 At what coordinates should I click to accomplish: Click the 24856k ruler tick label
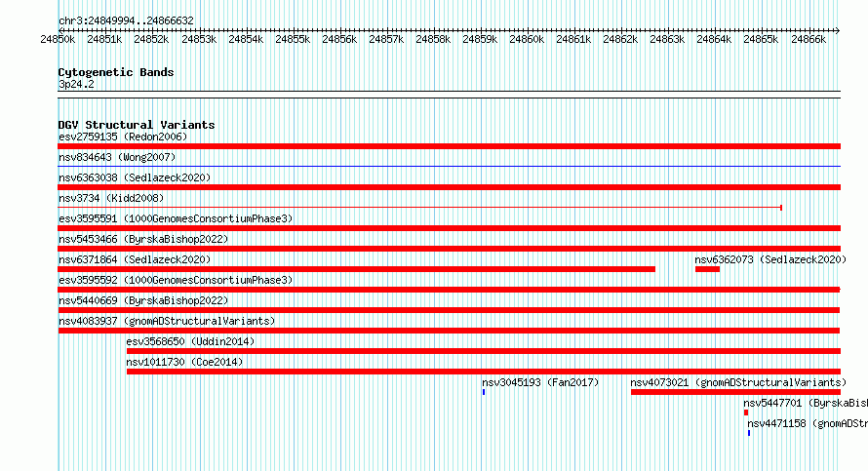[339, 39]
